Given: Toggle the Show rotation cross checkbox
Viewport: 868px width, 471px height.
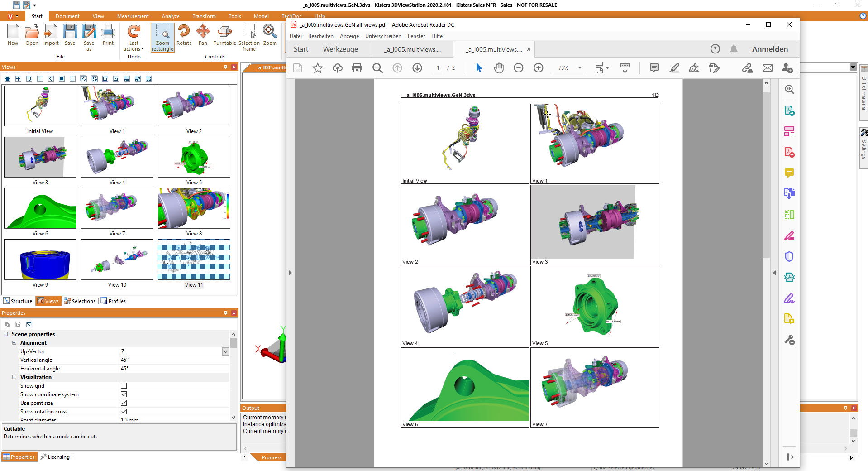Looking at the screenshot, I should (x=124, y=412).
